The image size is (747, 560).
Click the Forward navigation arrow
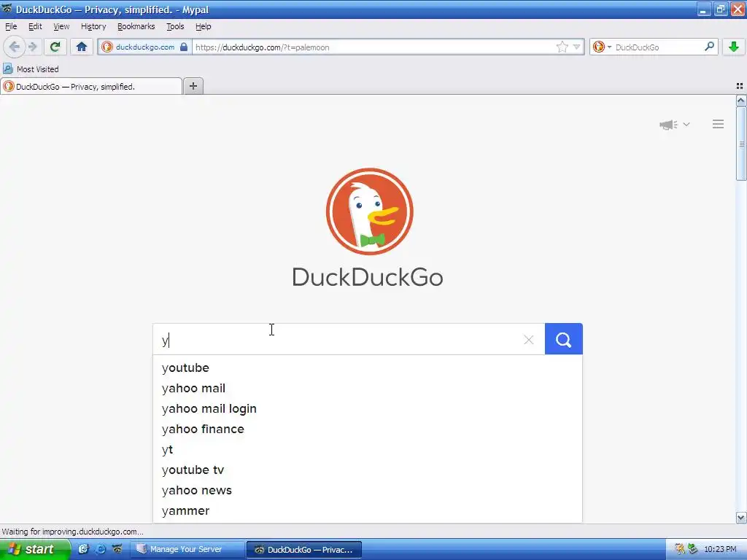pyautogui.click(x=32, y=47)
